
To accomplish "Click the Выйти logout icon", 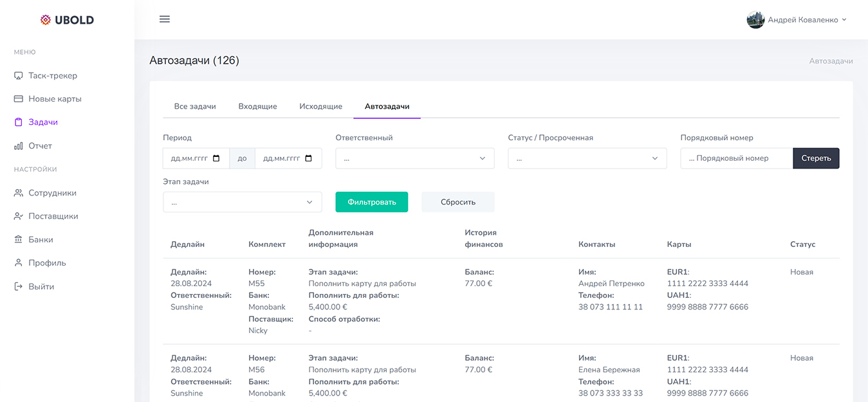I will click(17, 286).
